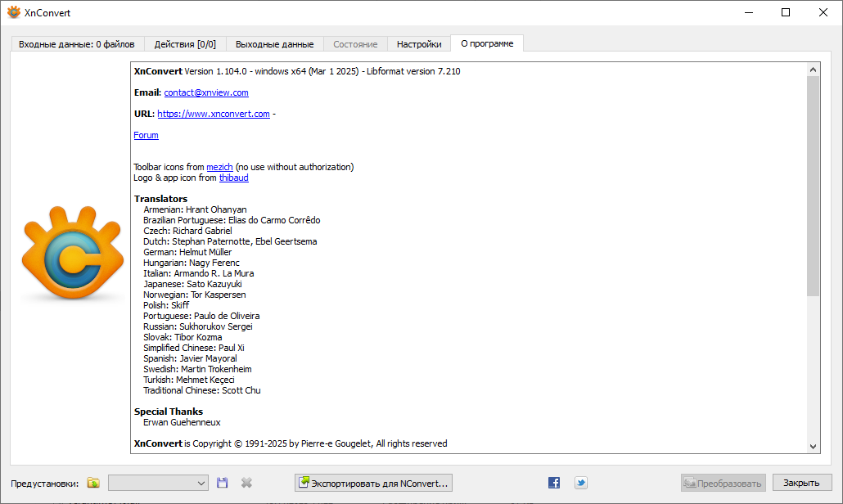Viewport: 843px width, 504px height.
Task: Click 'Traditional Chinese: Scott Chu' line
Action: coord(202,390)
